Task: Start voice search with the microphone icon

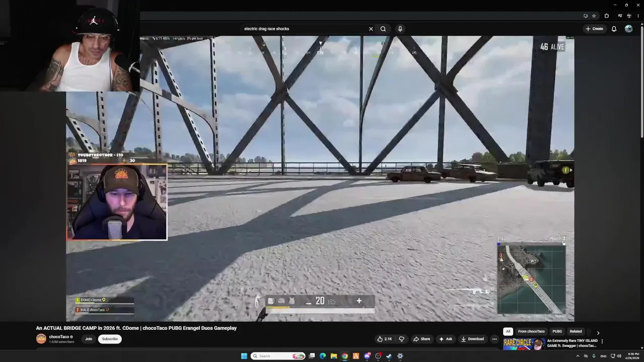Action: pos(400,29)
